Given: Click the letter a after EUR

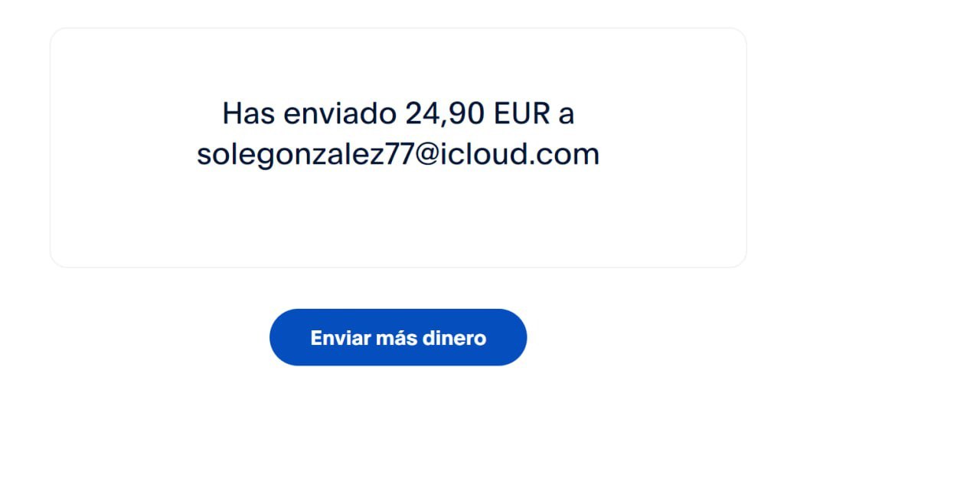Looking at the screenshot, I should click(567, 115).
